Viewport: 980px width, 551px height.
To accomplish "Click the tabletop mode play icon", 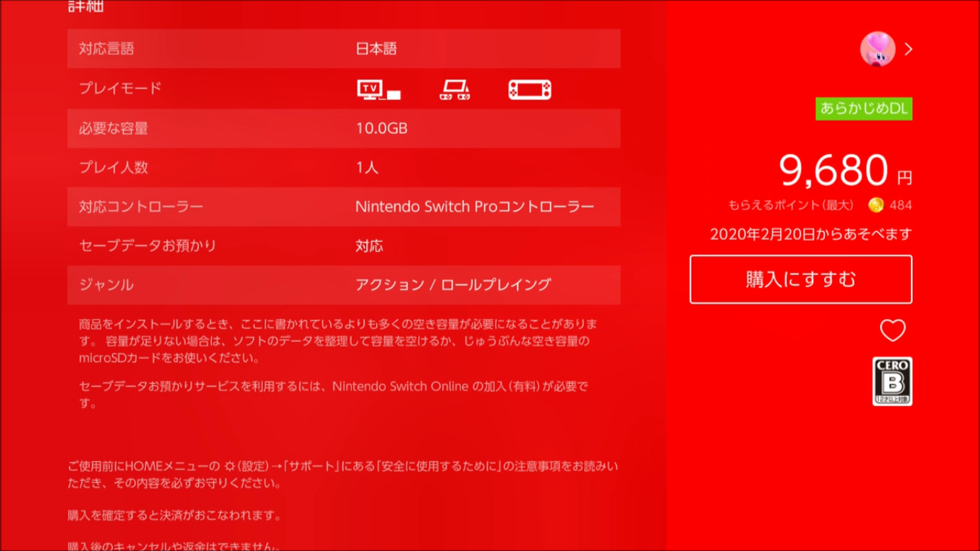I will [454, 90].
